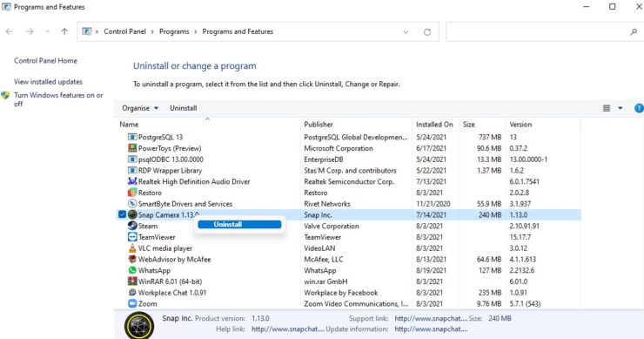Open the blue help question mark icon

(x=639, y=108)
